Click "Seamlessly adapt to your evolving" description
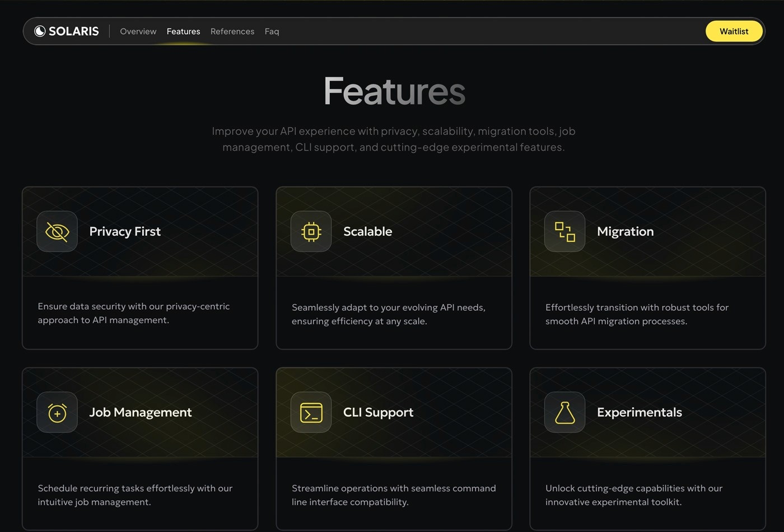This screenshot has width=784, height=532. click(x=388, y=314)
